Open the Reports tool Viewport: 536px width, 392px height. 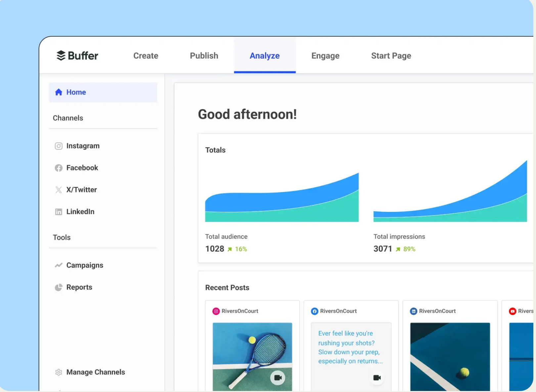79,287
